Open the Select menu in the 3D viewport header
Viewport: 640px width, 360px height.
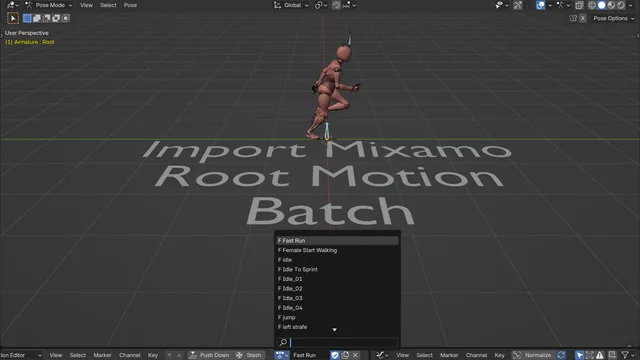(108, 5)
